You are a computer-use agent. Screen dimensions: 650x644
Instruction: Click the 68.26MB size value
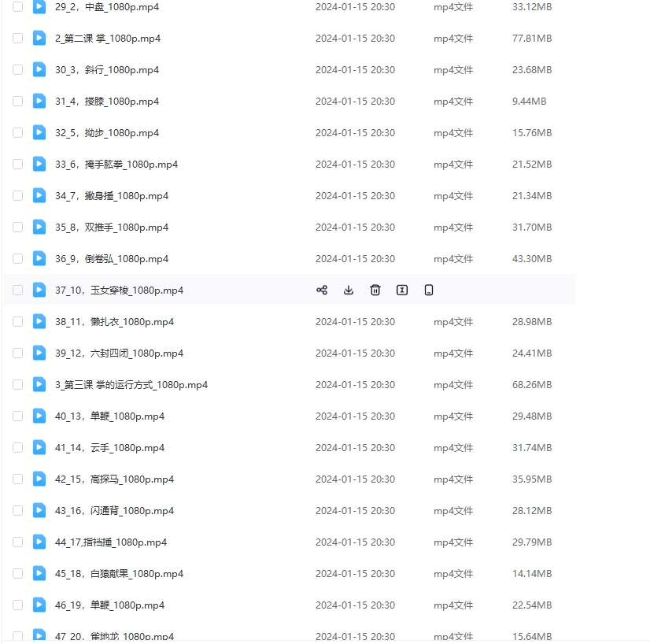[532, 385]
